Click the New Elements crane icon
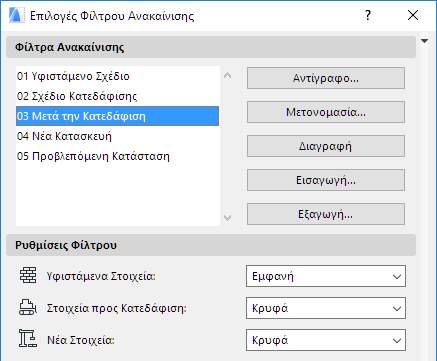The image size is (437, 361). 28,339
